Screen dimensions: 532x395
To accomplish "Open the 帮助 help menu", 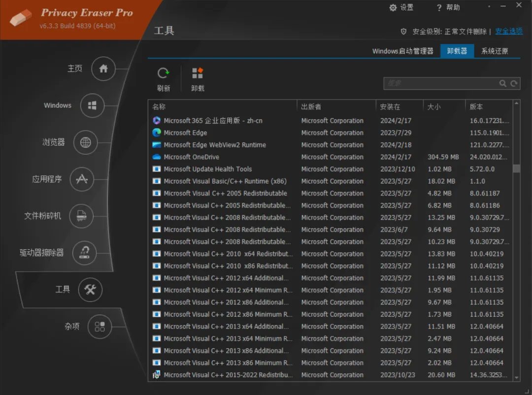I will tap(448, 7).
